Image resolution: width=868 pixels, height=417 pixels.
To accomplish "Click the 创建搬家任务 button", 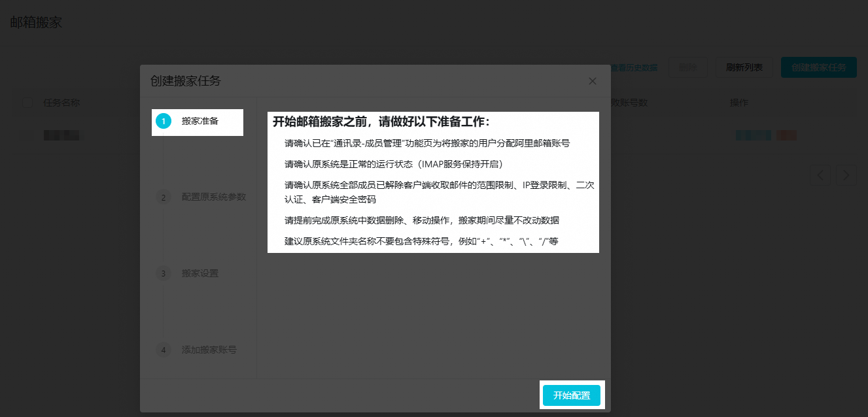I will 818,67.
